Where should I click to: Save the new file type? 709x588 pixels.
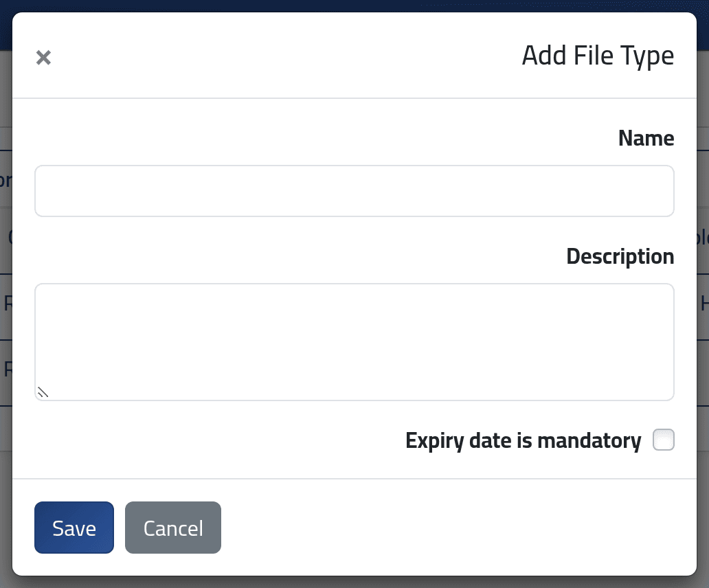click(74, 528)
